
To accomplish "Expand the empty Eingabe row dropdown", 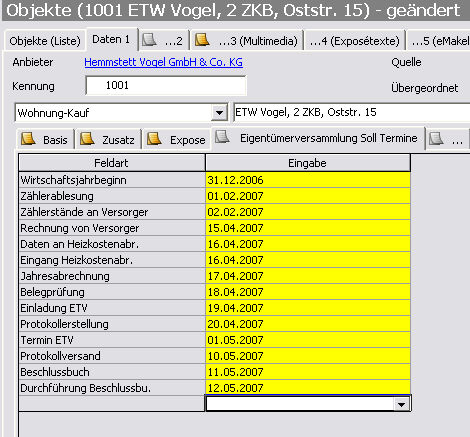I will 401,404.
